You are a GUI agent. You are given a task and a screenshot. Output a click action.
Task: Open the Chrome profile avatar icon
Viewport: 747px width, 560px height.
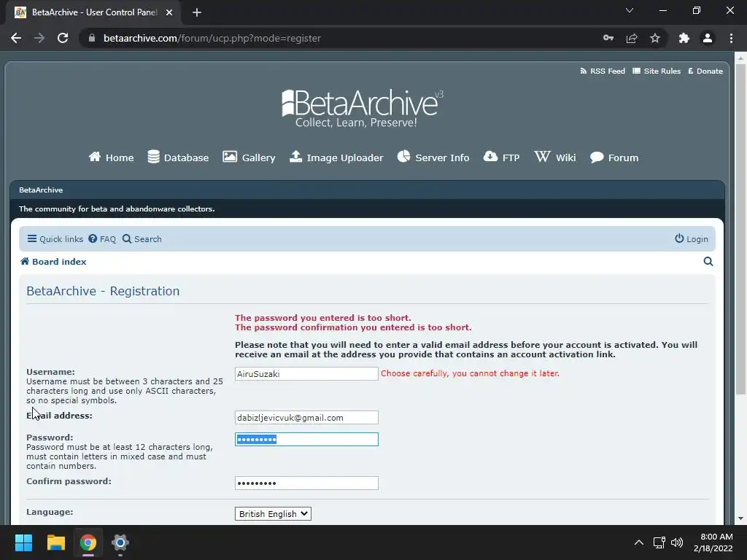(x=708, y=38)
